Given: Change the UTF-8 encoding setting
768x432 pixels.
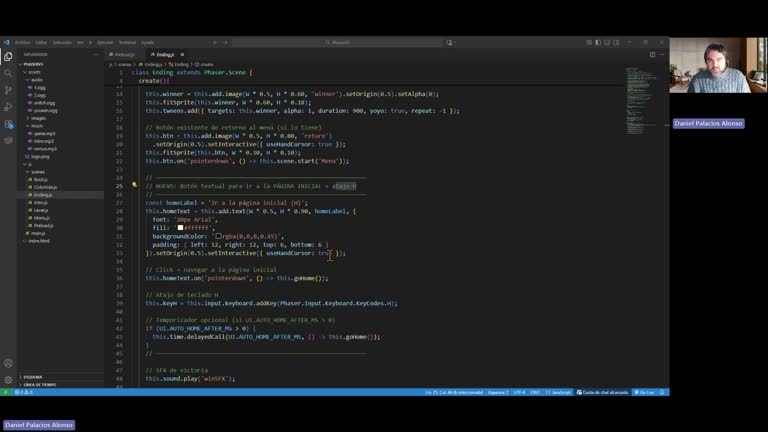Looking at the screenshot, I should pos(519,392).
